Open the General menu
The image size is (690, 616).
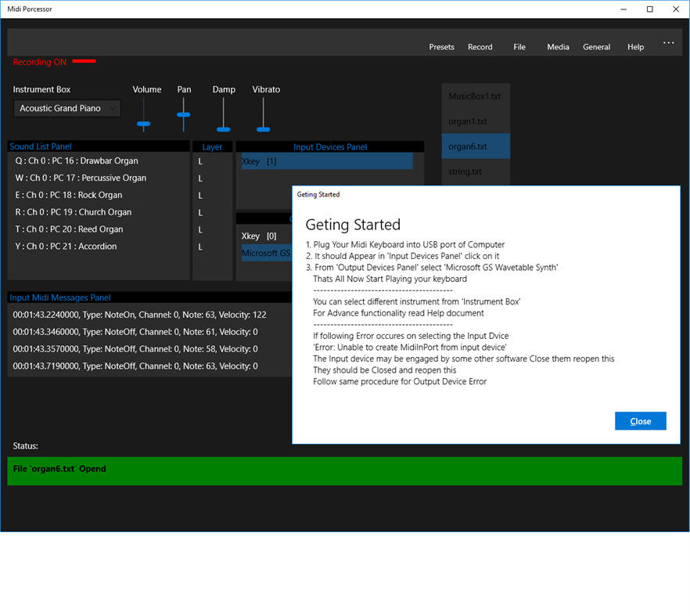tap(596, 47)
